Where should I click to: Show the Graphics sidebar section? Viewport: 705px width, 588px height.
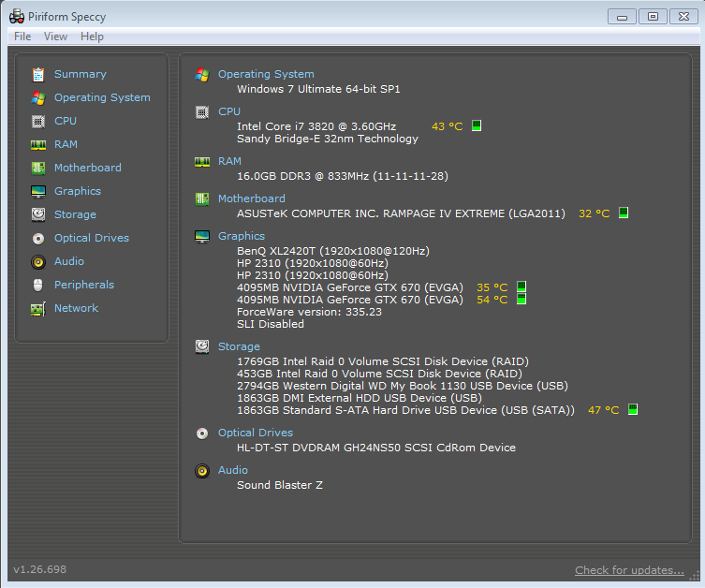click(78, 191)
